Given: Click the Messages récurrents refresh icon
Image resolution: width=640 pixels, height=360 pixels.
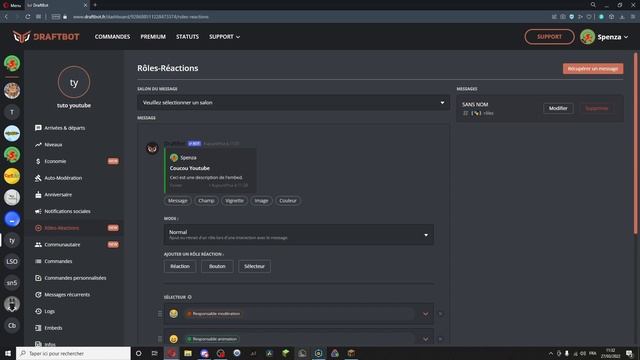Looking at the screenshot, I should [x=38, y=295].
